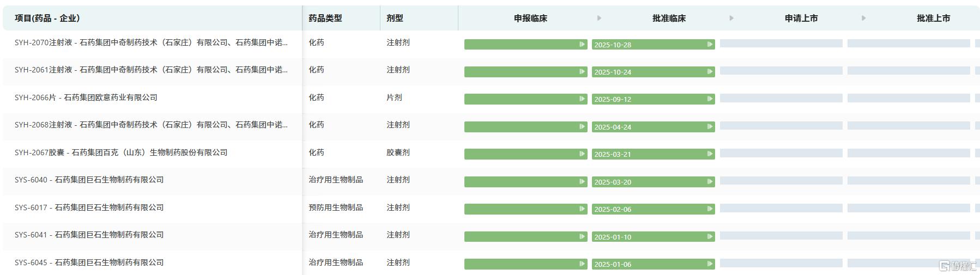Click arrow icon on SYH-2061 申报临床 bar
980x275 pixels.
tap(582, 71)
